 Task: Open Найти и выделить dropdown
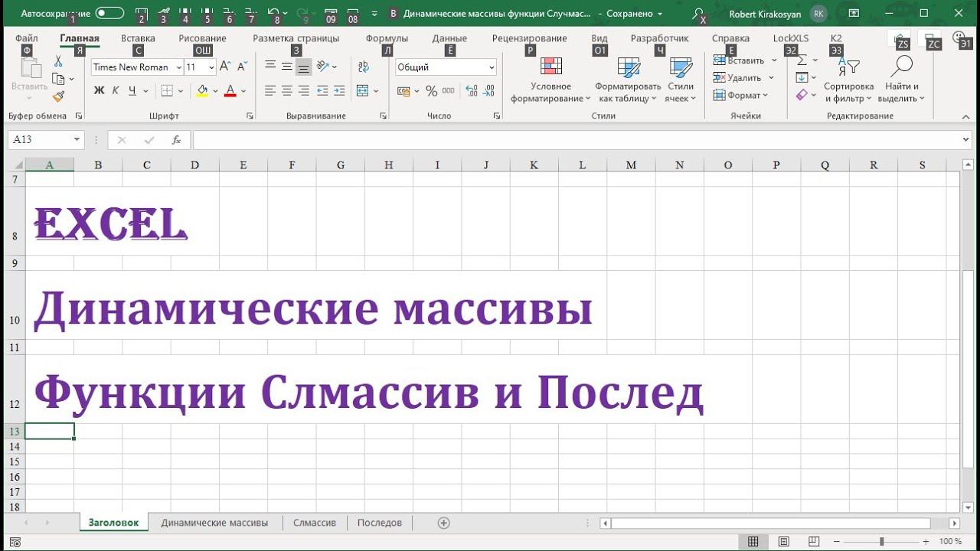click(x=902, y=80)
